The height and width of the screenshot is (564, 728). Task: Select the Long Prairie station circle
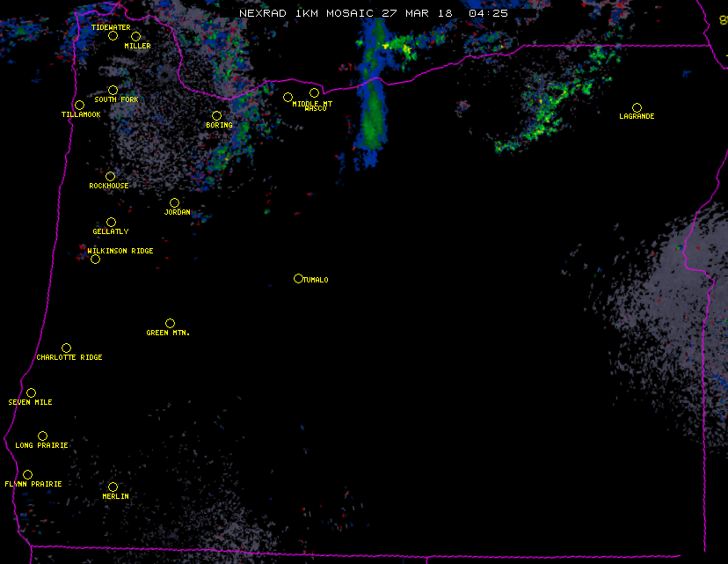tap(42, 436)
